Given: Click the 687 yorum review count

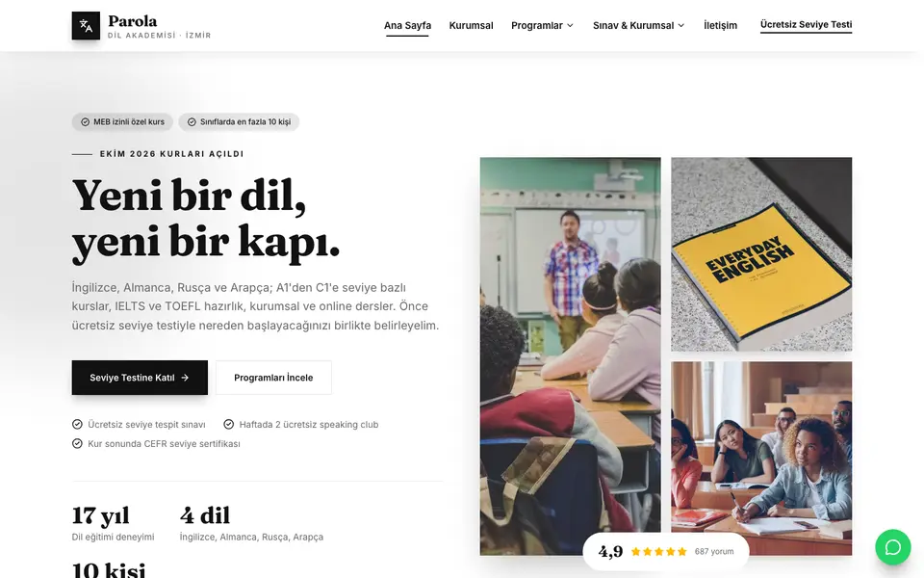Looking at the screenshot, I should [x=714, y=551].
